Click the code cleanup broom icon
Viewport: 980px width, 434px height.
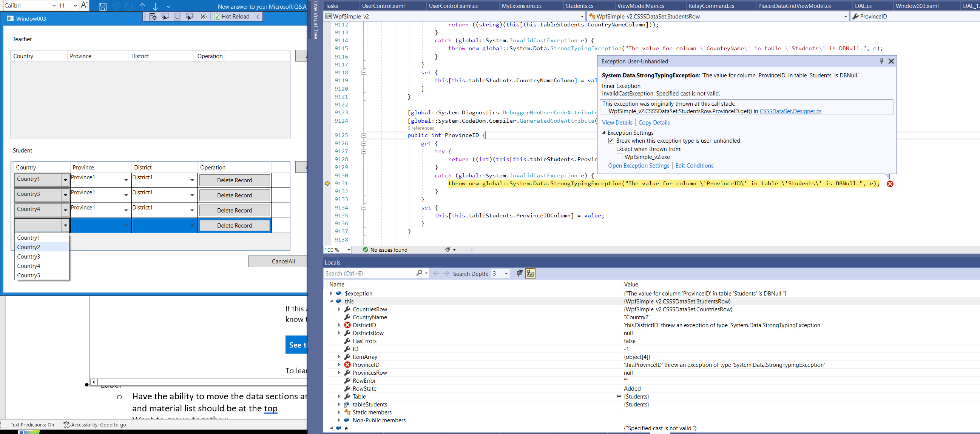pos(448,250)
